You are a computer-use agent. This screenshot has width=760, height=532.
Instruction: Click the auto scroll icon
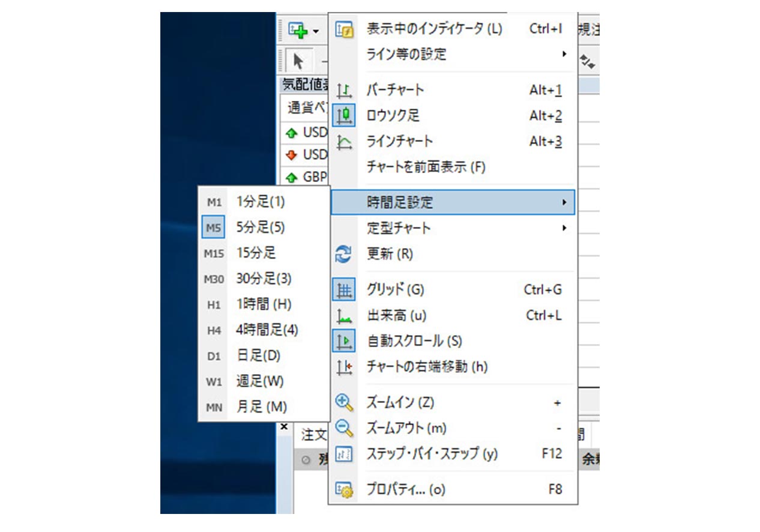344,341
